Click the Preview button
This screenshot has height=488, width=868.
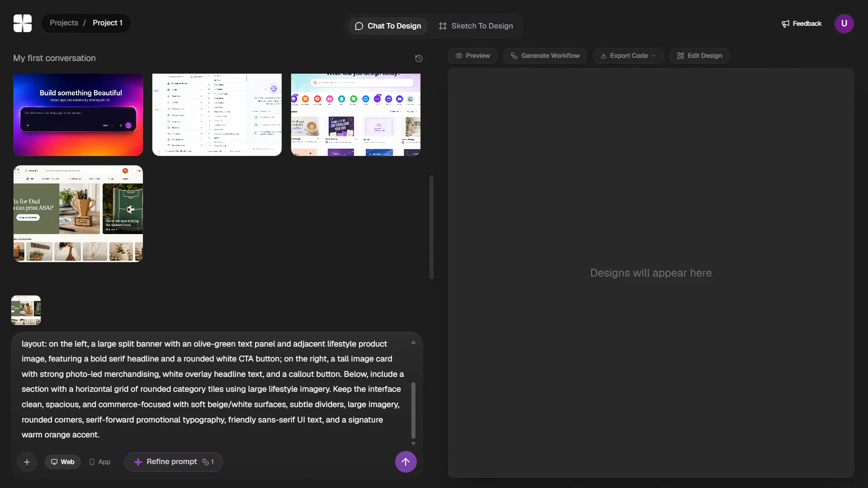[472, 56]
